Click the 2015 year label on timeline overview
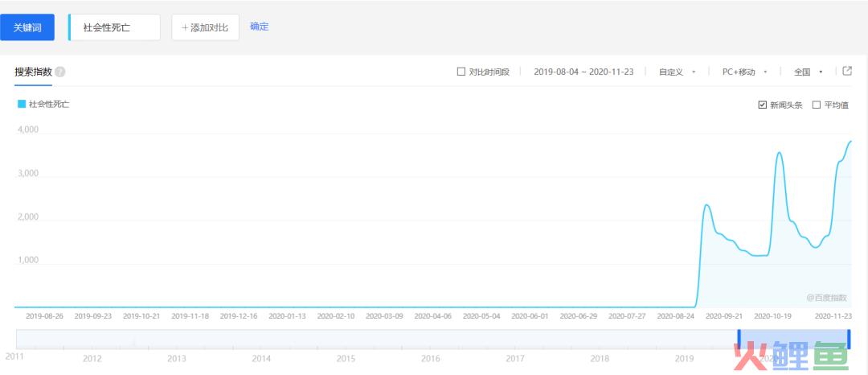Image resolution: width=868 pixels, height=375 pixels. click(x=346, y=358)
